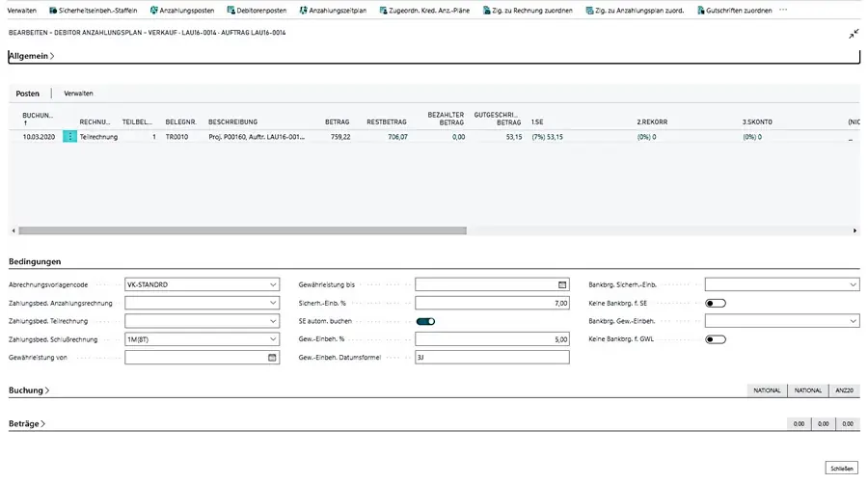Open Bankbrg. Sicherh.-Einb. dropdown
Viewport: 868px width, 484px height.
(x=853, y=284)
